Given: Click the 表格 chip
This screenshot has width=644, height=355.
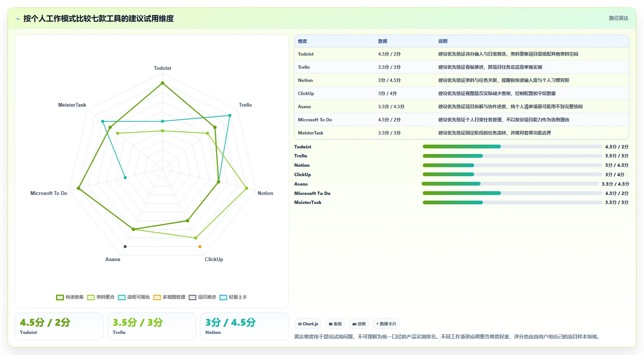Looking at the screenshot, I should coord(335,324).
